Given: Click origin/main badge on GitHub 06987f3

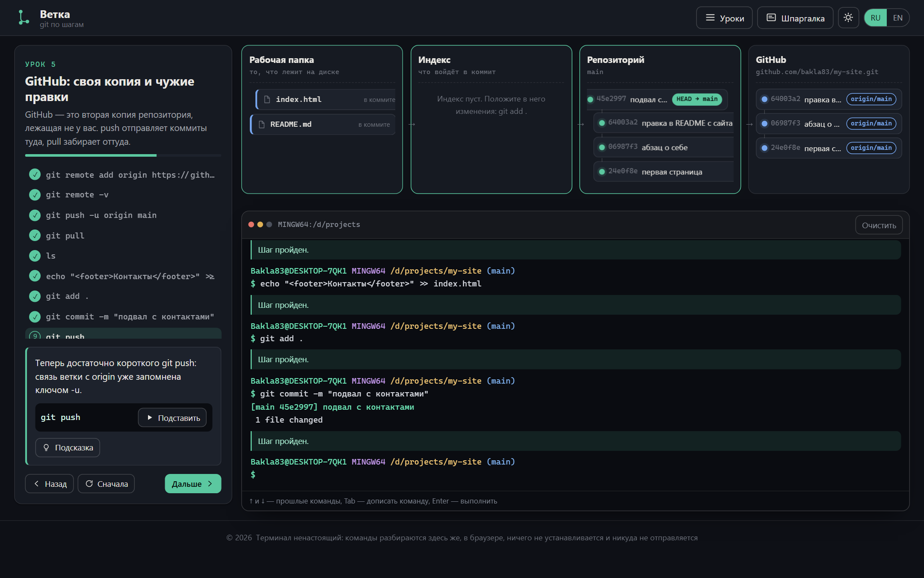Looking at the screenshot, I should 871,124.
